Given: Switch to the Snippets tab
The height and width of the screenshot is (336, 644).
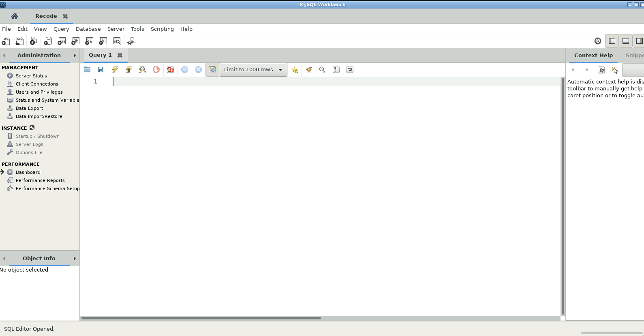Looking at the screenshot, I should (x=635, y=55).
